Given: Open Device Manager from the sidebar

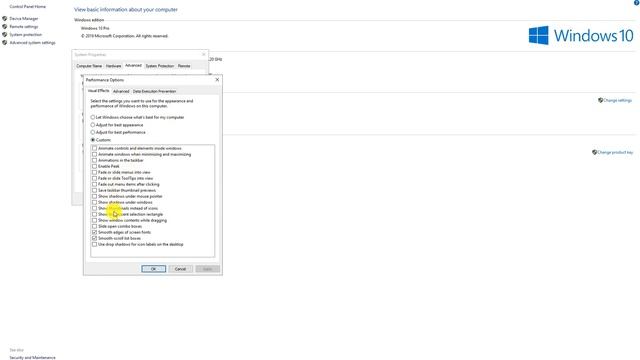Looking at the screenshot, I should [x=24, y=18].
